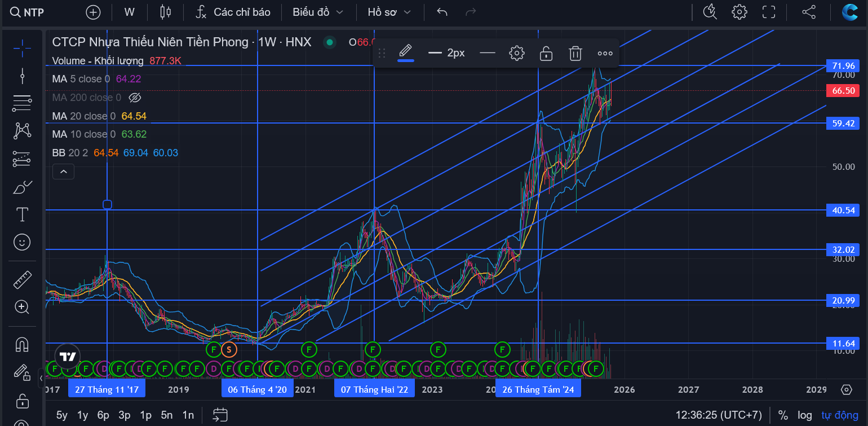The height and width of the screenshot is (426, 868).
Task: Open the Fibonacci retracement tools
Action: (x=22, y=103)
